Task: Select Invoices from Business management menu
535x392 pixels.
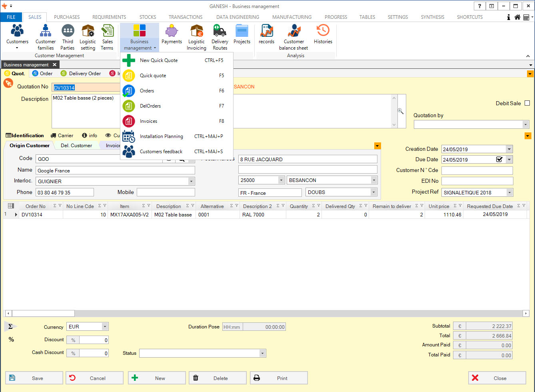Action: 148,121
